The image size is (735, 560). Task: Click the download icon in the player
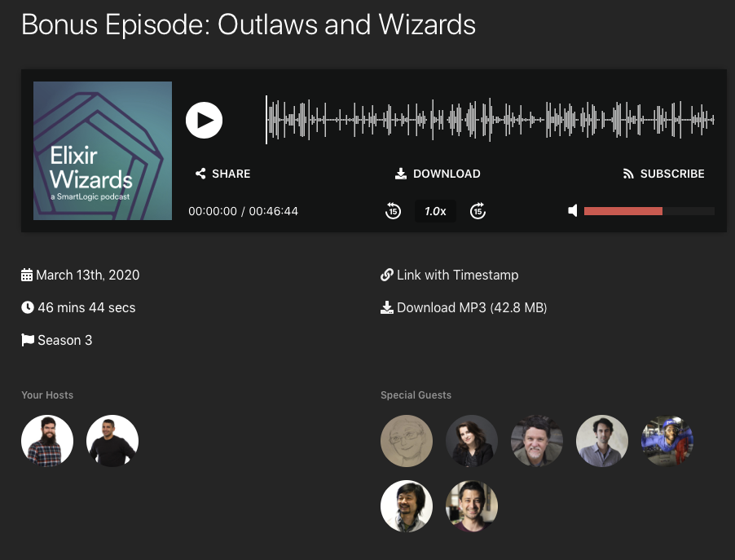[401, 174]
